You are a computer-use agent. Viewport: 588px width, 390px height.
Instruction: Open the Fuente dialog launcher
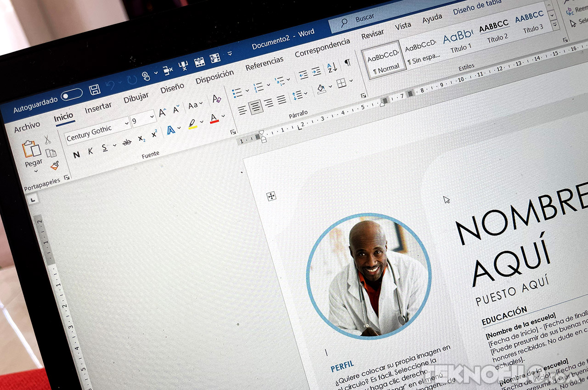click(x=233, y=132)
